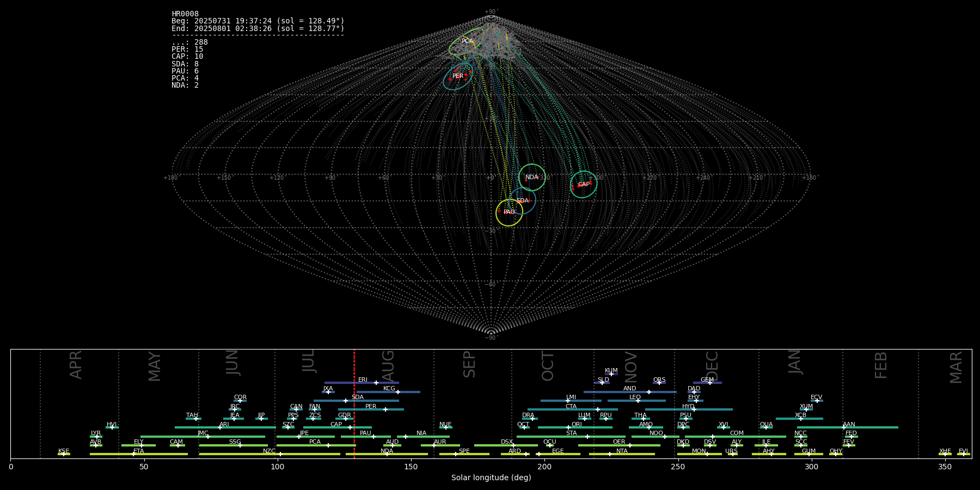The width and height of the screenshot is (980, 490).
Task: Click the HR0008 title text
Action: pos(185,14)
